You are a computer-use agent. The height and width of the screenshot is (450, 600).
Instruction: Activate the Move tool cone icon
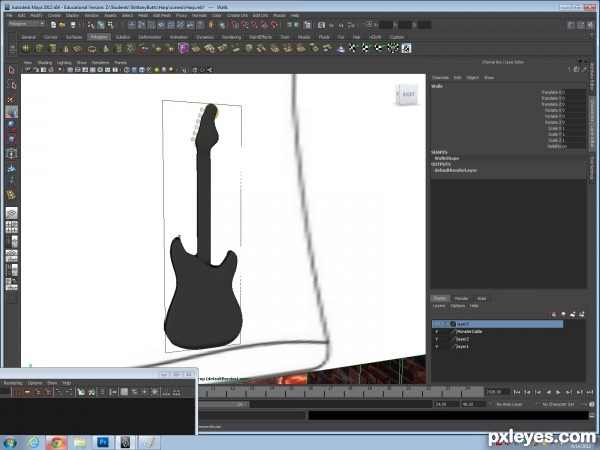click(x=11, y=112)
